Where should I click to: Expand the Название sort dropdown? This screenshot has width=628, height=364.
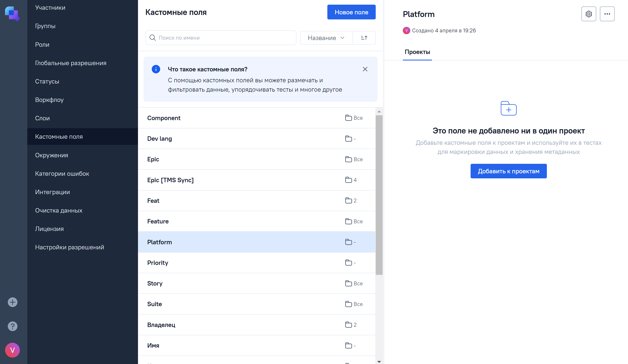(326, 38)
